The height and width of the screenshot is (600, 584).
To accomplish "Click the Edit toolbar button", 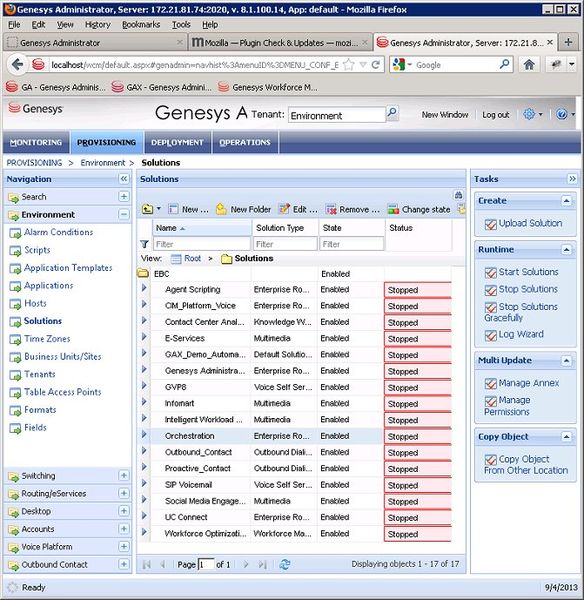I will pyautogui.click(x=299, y=209).
